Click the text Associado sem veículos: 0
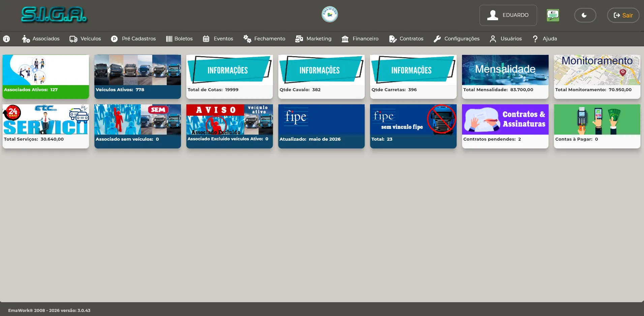The height and width of the screenshot is (316, 644). point(127,139)
